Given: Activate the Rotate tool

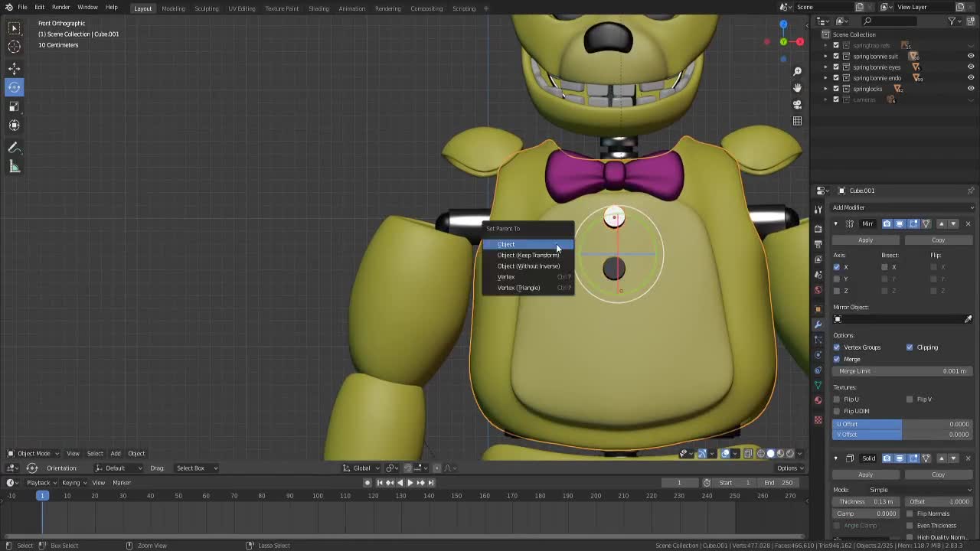Looking at the screenshot, I should coord(14,87).
